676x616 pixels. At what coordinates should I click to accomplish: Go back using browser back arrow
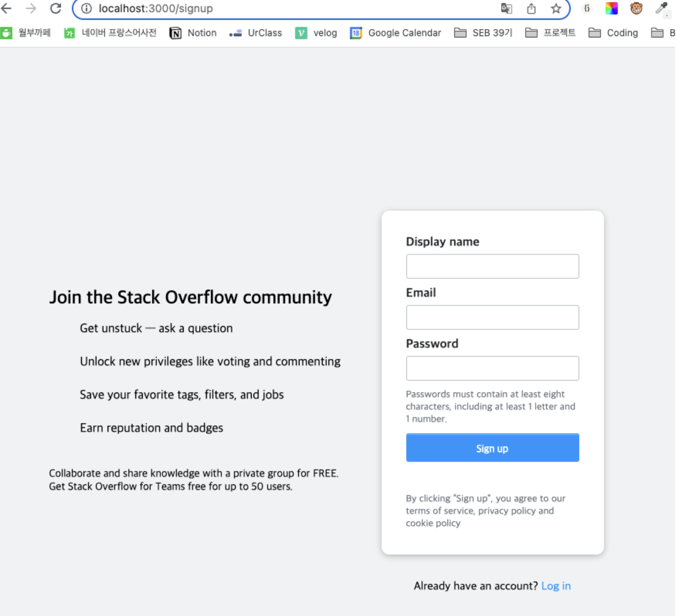pos(6,8)
